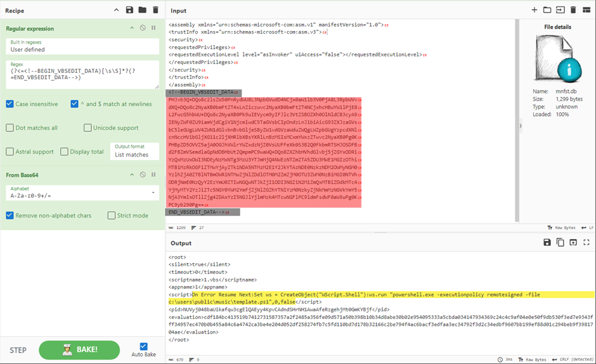
Task: Copy raw output to clipboard
Action: 560,242
